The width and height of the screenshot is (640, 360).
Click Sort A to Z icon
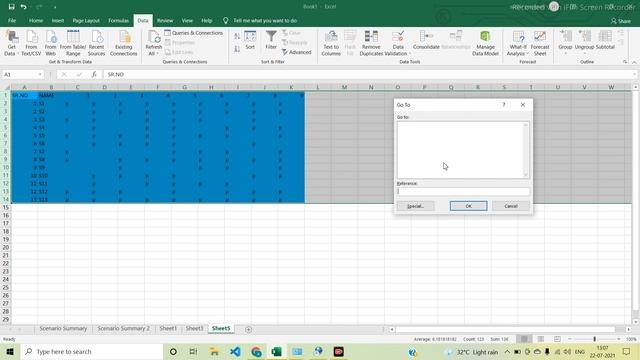pos(237,37)
